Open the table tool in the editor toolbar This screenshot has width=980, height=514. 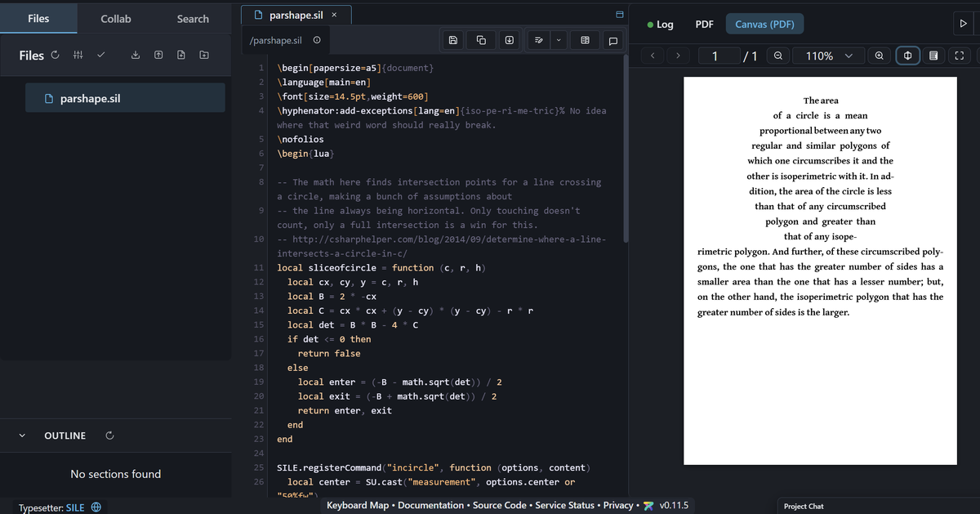(x=586, y=40)
